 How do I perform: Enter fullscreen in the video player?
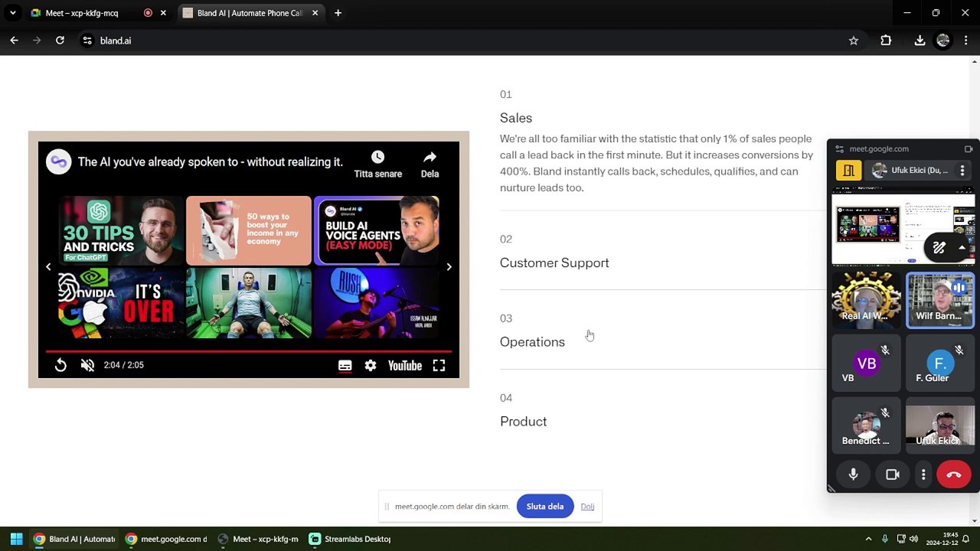439,366
